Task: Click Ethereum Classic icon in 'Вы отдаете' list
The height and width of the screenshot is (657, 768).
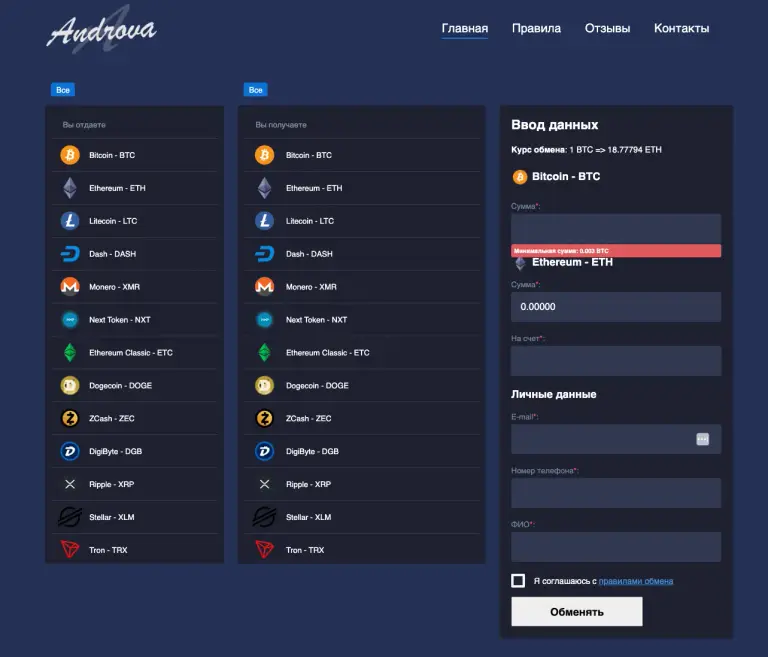Action: 70,353
